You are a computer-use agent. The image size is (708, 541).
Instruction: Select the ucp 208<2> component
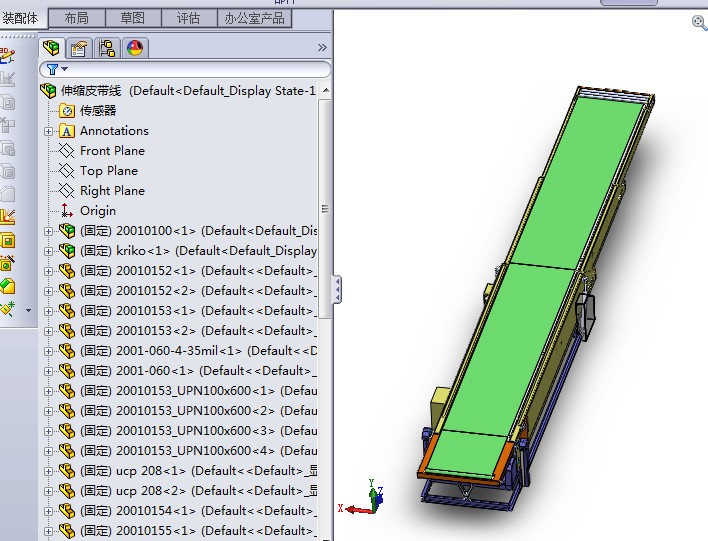(188, 490)
